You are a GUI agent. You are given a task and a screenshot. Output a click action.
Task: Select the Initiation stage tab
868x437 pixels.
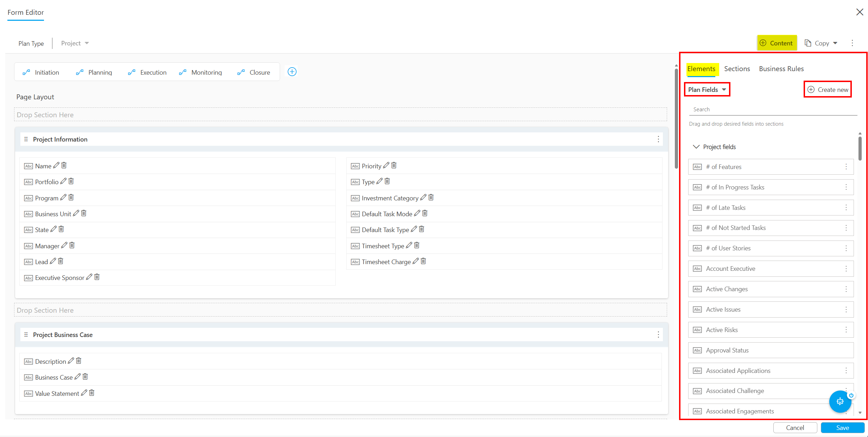pos(41,72)
